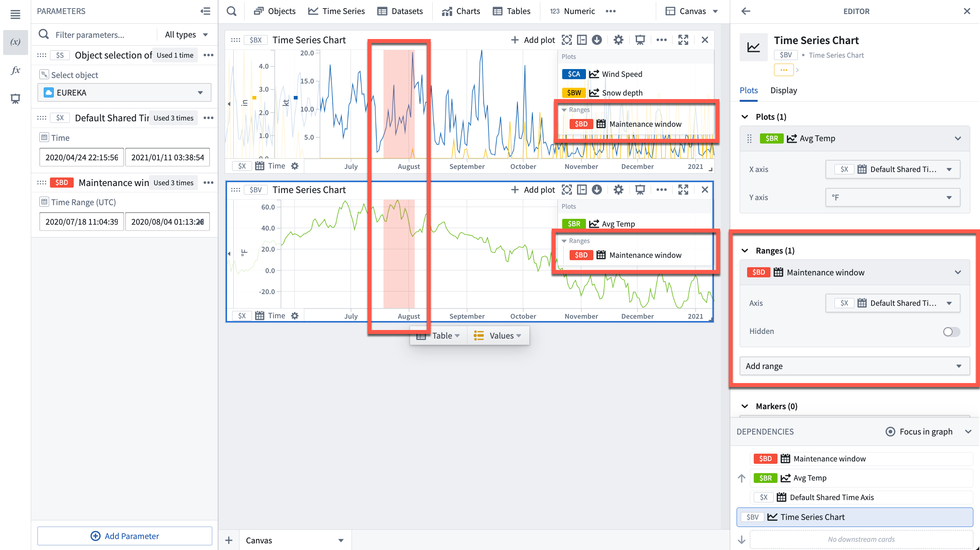Collapse the Plots (1) section in the Editor

[x=745, y=117]
